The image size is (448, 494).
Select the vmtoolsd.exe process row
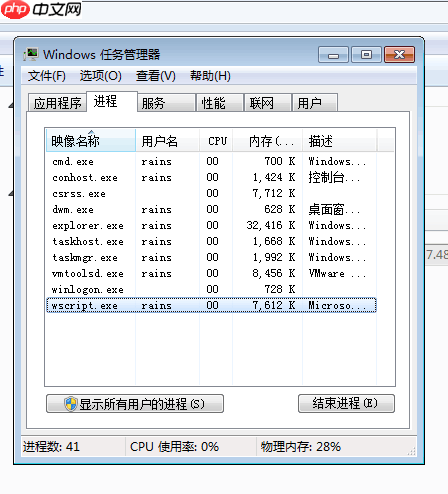coord(211,273)
